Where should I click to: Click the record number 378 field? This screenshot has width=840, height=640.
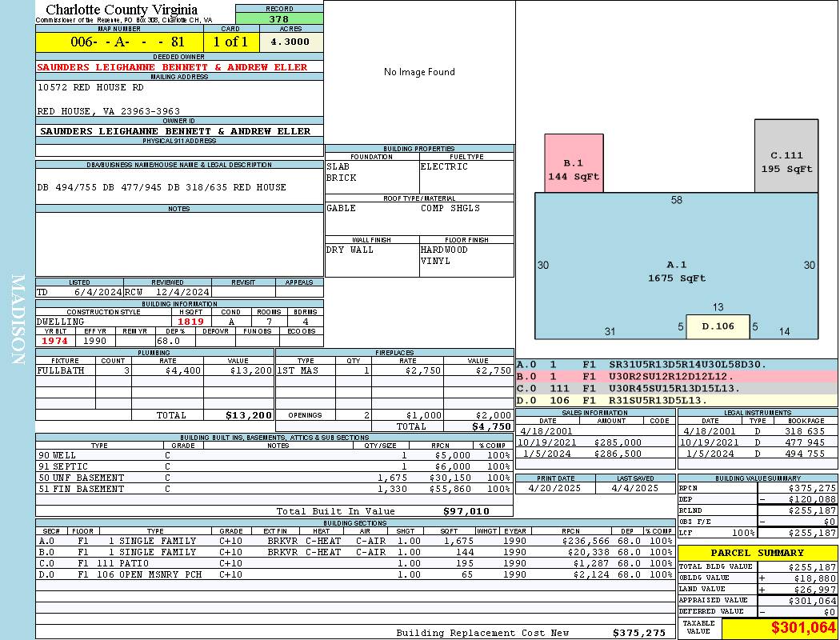(279, 18)
